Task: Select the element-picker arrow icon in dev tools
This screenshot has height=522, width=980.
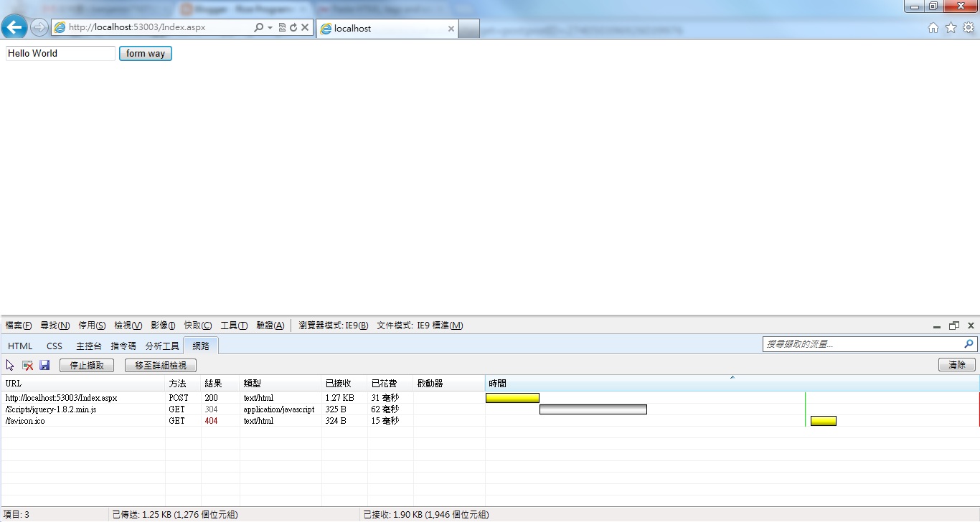Action: point(10,366)
